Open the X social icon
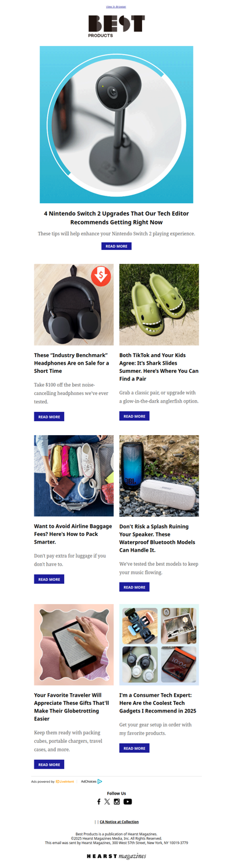 click(x=107, y=802)
